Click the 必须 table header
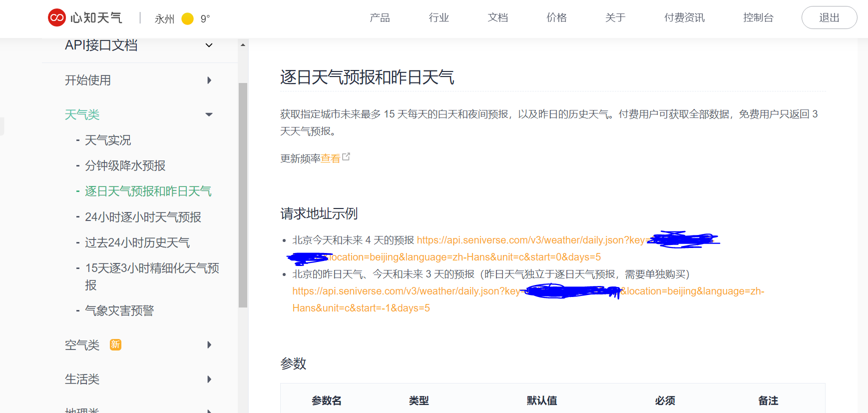 pos(665,400)
